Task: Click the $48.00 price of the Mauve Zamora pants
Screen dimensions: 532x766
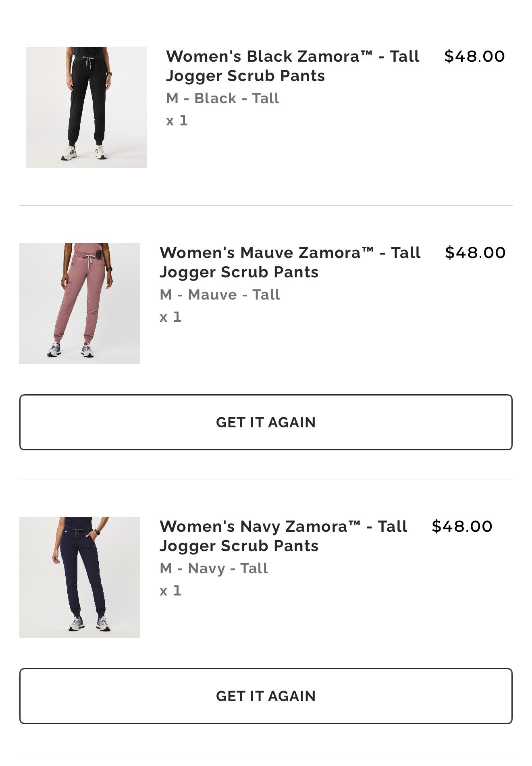Action: coord(475,253)
